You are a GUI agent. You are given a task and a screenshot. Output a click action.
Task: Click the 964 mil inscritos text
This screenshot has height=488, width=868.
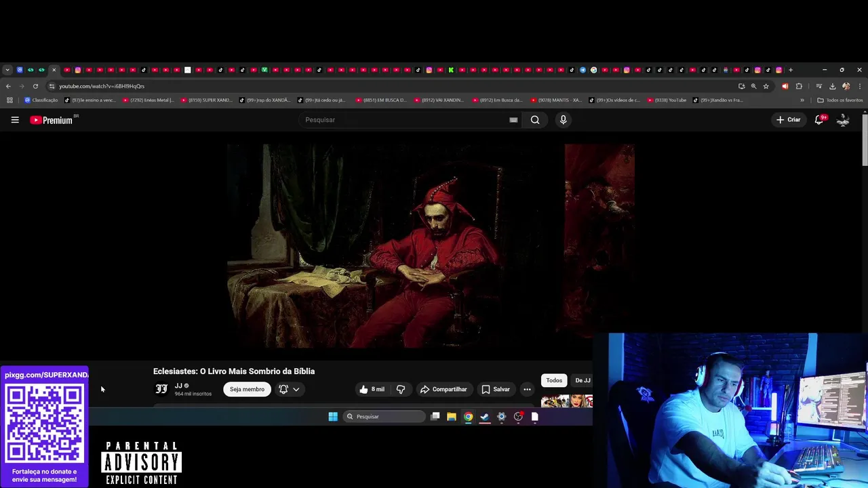point(193,394)
